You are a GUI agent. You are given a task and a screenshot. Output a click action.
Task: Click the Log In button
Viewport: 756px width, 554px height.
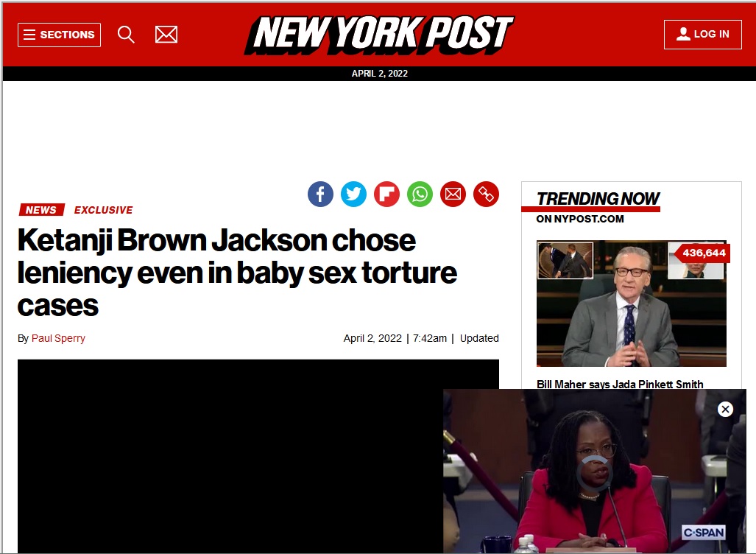(x=702, y=35)
